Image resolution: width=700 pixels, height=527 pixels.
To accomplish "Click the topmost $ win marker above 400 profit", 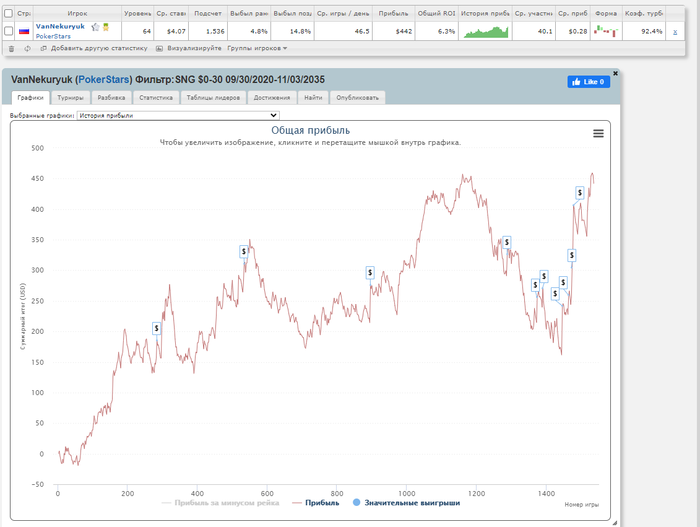I will 579,192.
